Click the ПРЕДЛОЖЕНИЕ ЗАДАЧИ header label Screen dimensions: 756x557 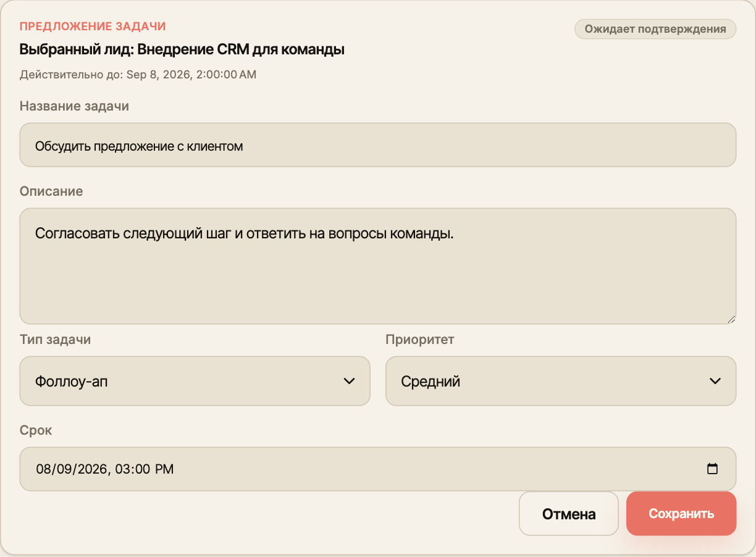point(93,27)
